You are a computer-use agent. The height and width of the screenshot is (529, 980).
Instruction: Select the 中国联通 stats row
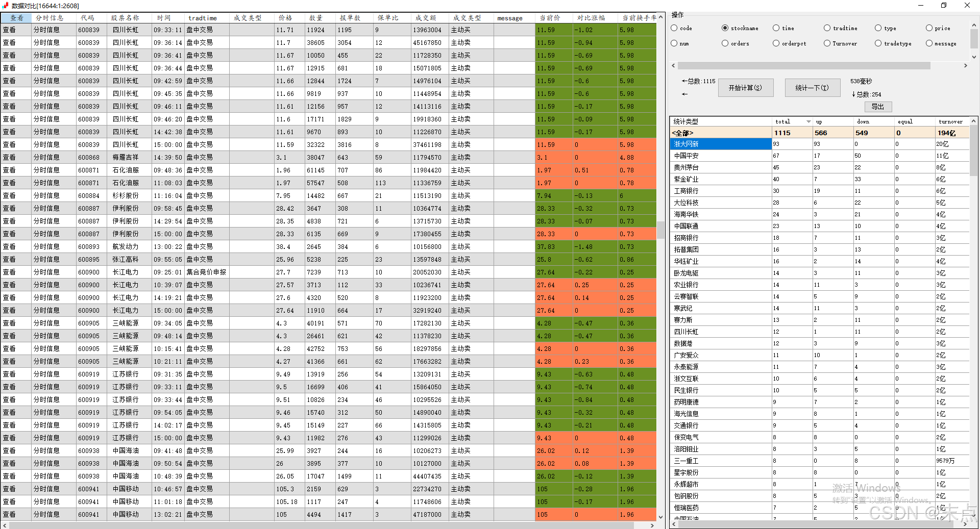tap(820, 226)
